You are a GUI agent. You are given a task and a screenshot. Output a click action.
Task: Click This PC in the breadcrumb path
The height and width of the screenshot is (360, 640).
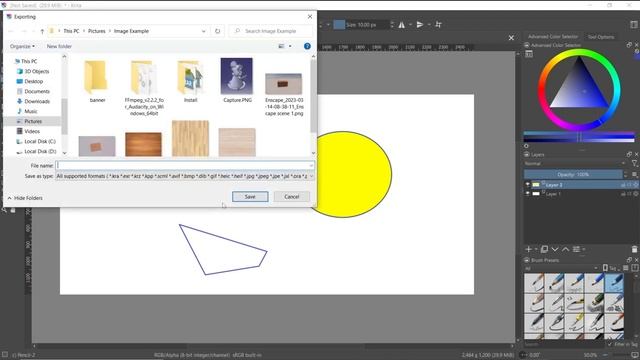(x=71, y=31)
